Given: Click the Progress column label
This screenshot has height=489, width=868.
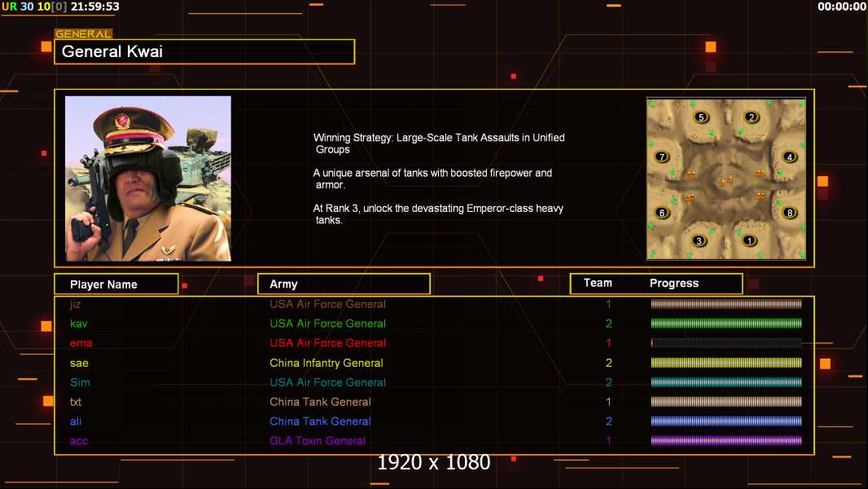Looking at the screenshot, I should click(x=673, y=283).
